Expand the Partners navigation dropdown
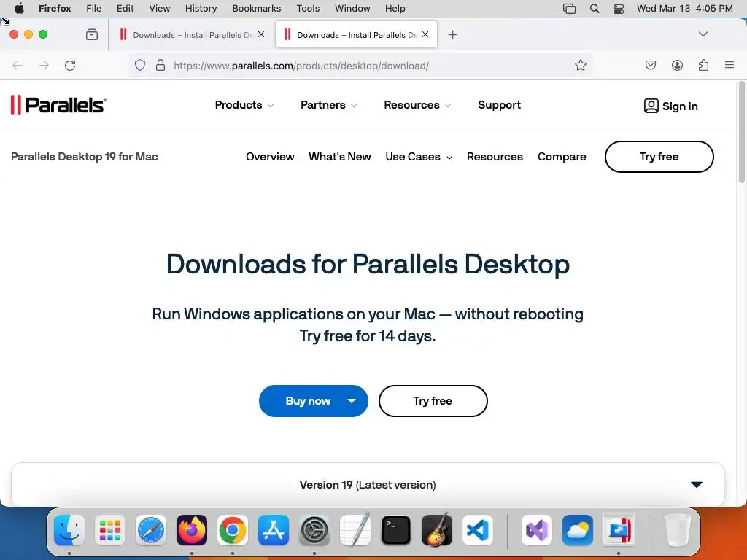 (328, 105)
